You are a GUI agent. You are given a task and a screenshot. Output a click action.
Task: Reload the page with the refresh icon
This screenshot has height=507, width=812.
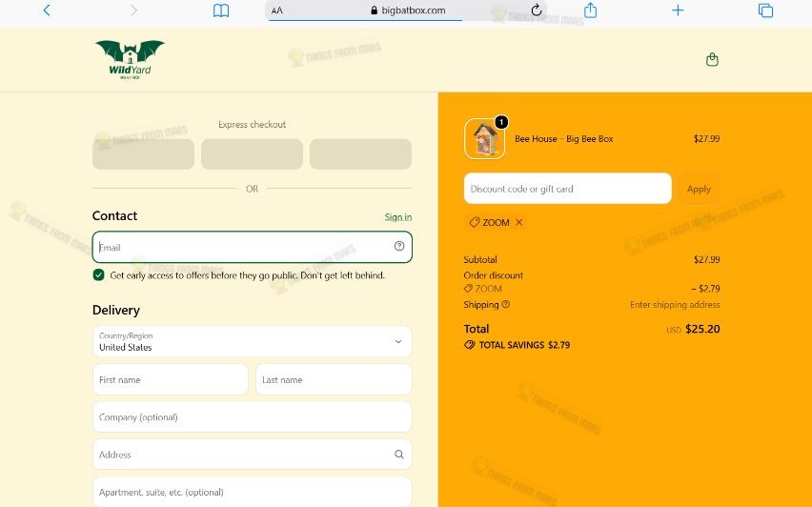(x=537, y=10)
